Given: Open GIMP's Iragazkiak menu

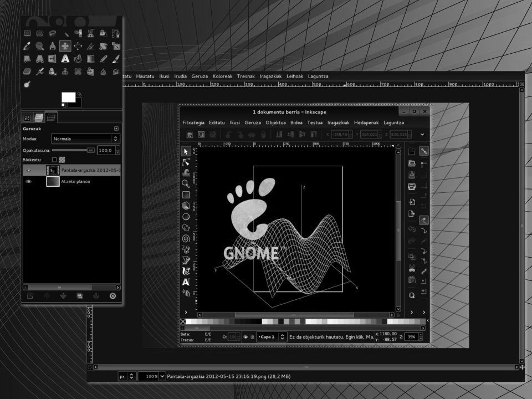Looking at the screenshot, I should (x=270, y=76).
